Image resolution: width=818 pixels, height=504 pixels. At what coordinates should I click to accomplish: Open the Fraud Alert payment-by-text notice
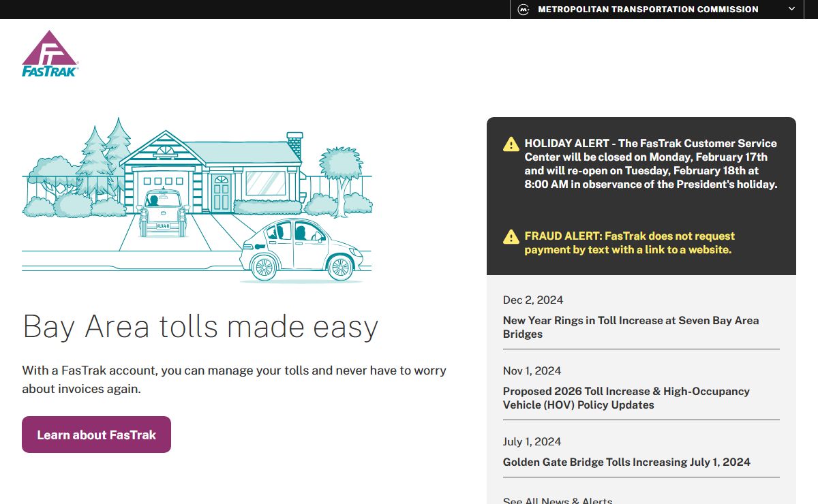[x=630, y=243]
